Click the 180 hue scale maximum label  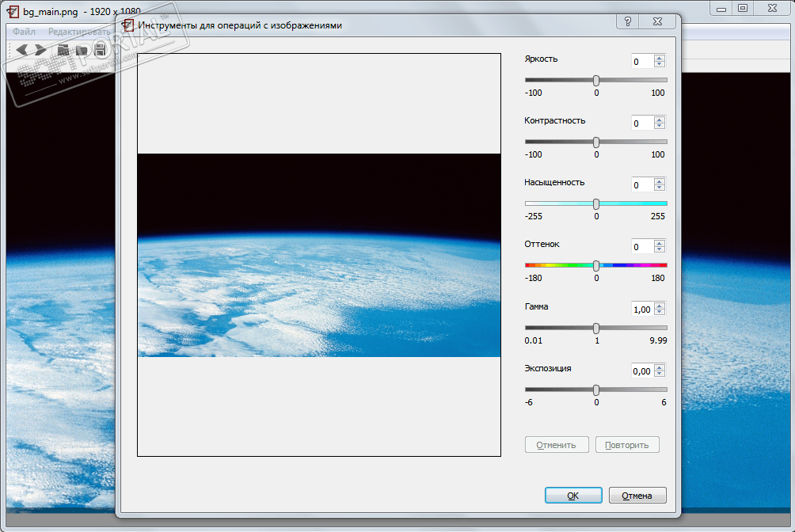[657, 279]
